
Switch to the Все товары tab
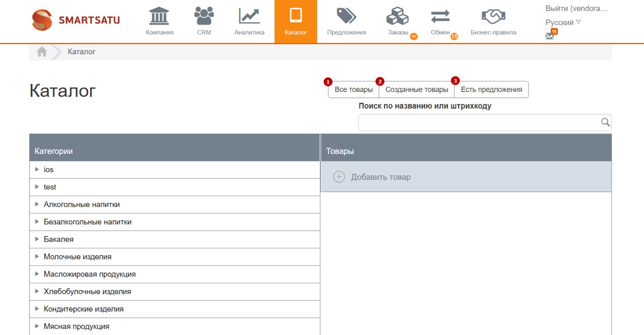click(x=353, y=89)
